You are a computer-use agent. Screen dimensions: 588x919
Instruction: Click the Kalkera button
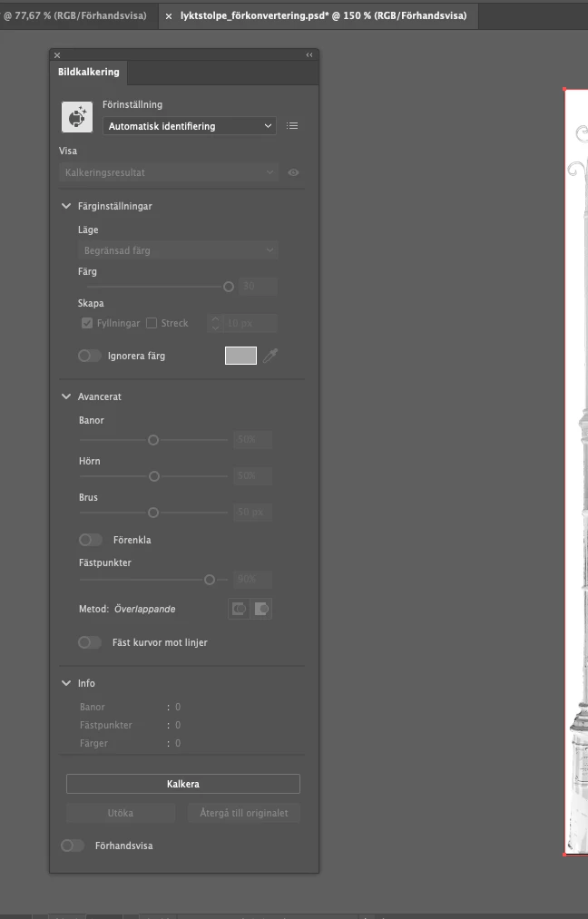[183, 784]
